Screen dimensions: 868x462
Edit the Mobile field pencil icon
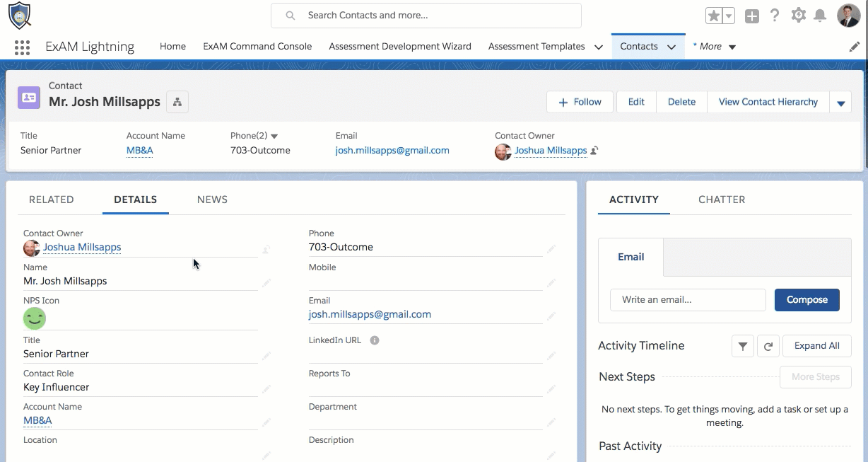point(551,283)
